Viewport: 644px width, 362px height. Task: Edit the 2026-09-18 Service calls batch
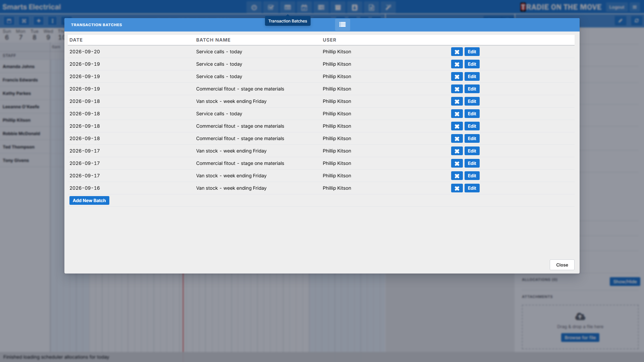click(x=472, y=114)
